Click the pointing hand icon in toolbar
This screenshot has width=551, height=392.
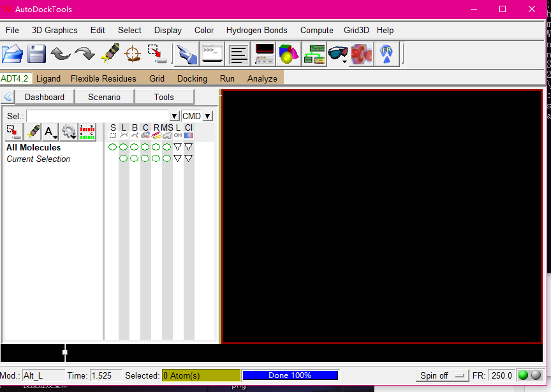point(186,54)
